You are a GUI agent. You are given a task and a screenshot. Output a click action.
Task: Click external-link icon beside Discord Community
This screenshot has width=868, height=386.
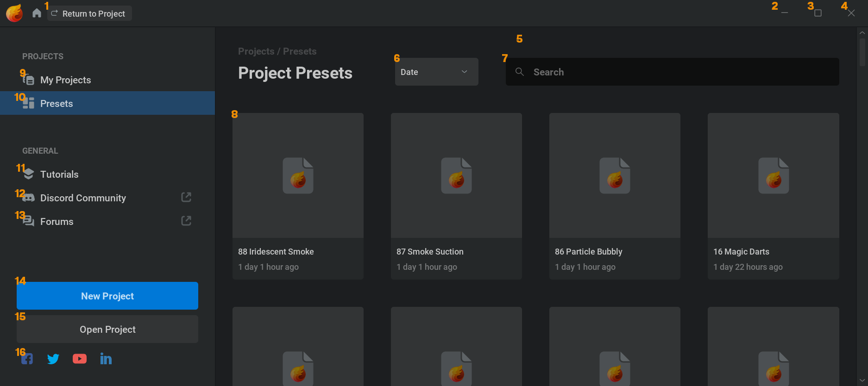point(186,198)
